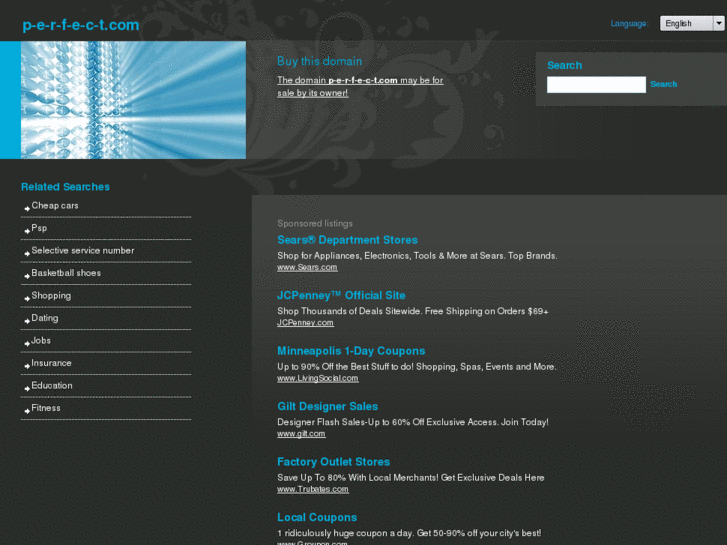Click the arrow icon beside Basketball shoes
This screenshot has width=727, height=545.
coord(27,276)
